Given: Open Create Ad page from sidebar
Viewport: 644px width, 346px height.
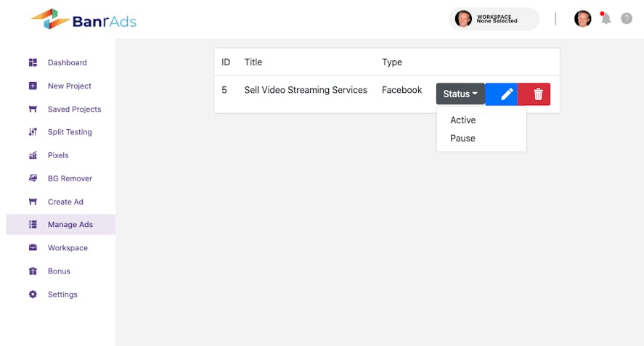Looking at the screenshot, I should pyautogui.click(x=65, y=202).
